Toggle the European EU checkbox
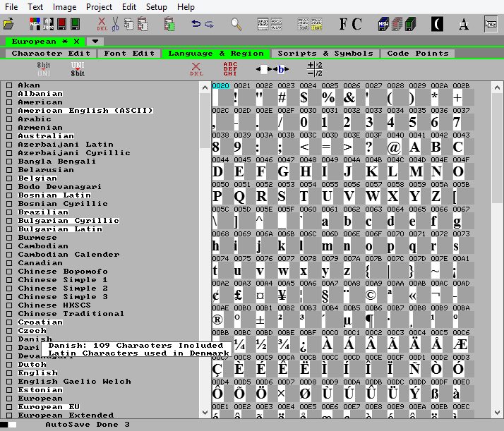504x431 pixels. 9,407
